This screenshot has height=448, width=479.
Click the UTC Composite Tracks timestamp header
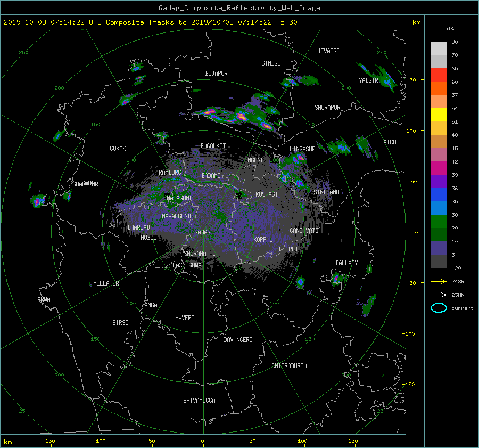(x=150, y=22)
